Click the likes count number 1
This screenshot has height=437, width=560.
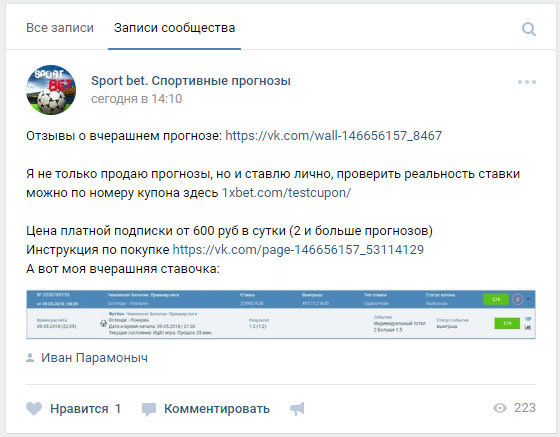coord(118,409)
